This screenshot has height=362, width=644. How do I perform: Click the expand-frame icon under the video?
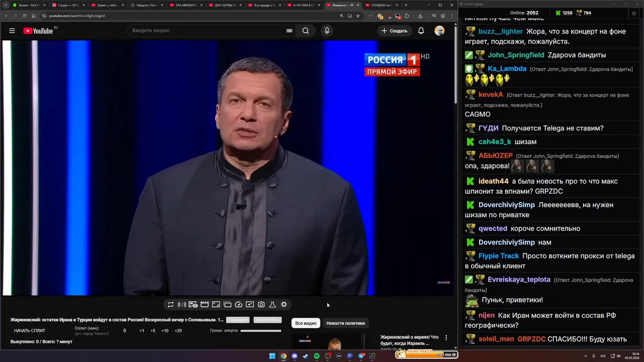(216, 305)
